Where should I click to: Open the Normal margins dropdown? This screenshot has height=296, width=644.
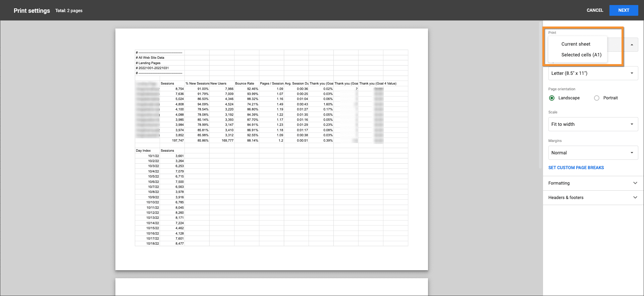(593, 153)
